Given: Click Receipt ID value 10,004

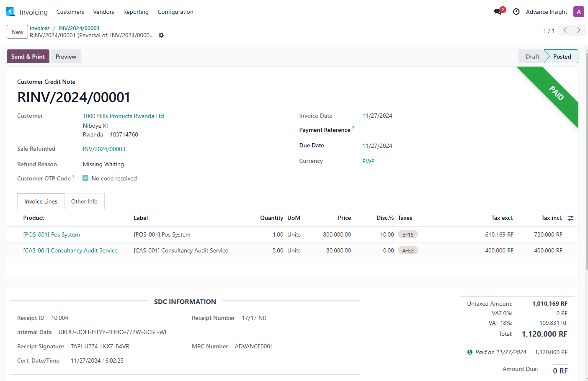Looking at the screenshot, I should pos(59,318).
